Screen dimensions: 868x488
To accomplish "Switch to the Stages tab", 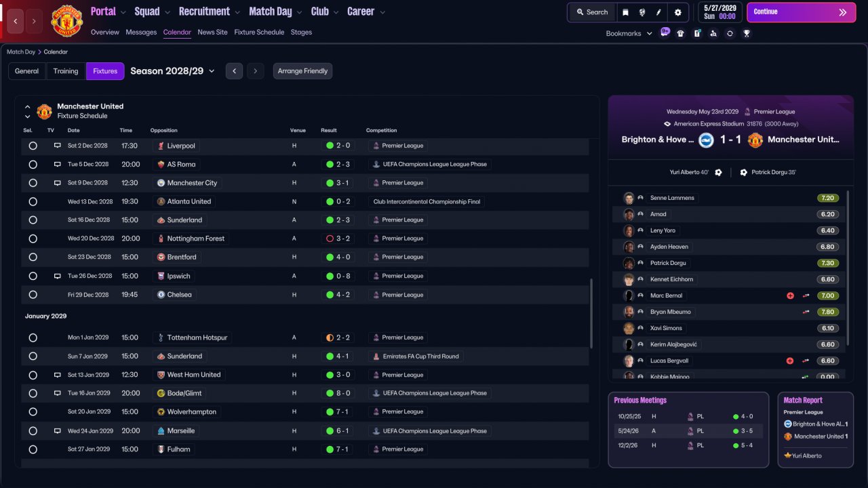I will [301, 32].
